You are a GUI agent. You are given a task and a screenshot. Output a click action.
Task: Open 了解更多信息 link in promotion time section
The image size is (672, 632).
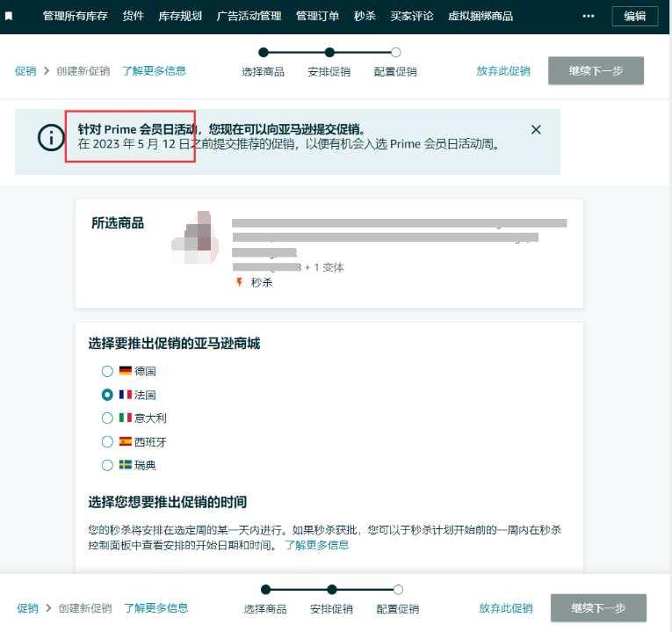(x=316, y=545)
